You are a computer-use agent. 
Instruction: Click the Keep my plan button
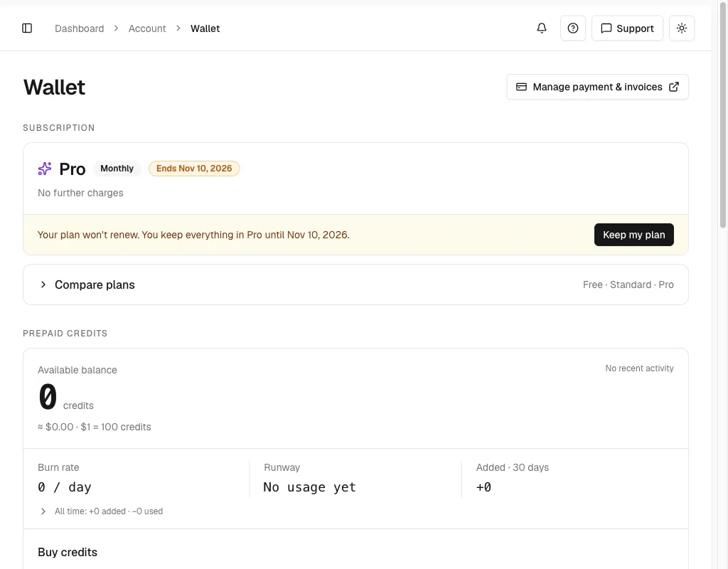pos(633,235)
